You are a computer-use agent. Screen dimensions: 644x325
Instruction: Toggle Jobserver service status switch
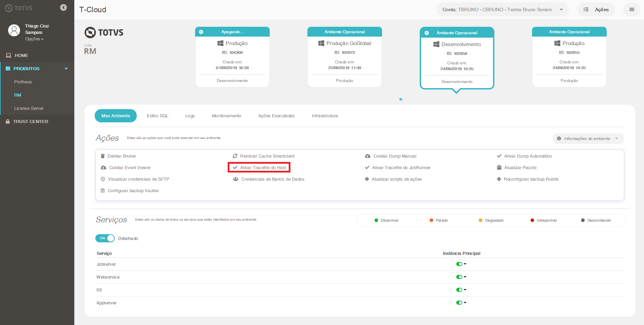tap(459, 264)
